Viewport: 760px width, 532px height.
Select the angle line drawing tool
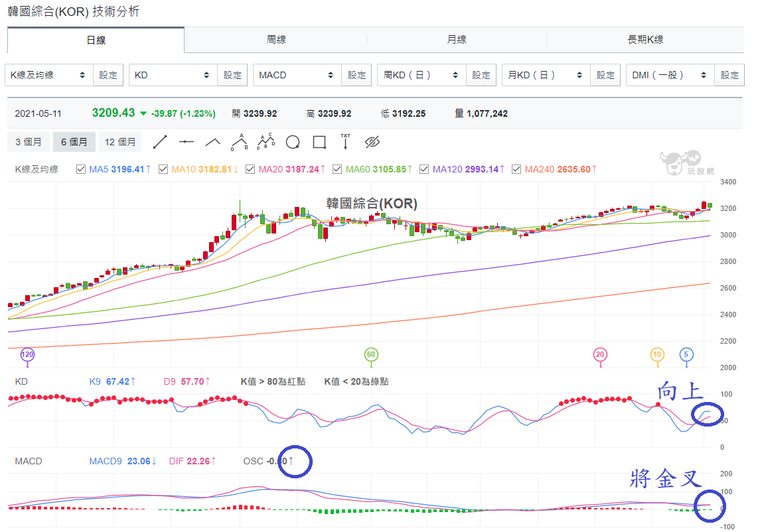tap(213, 142)
